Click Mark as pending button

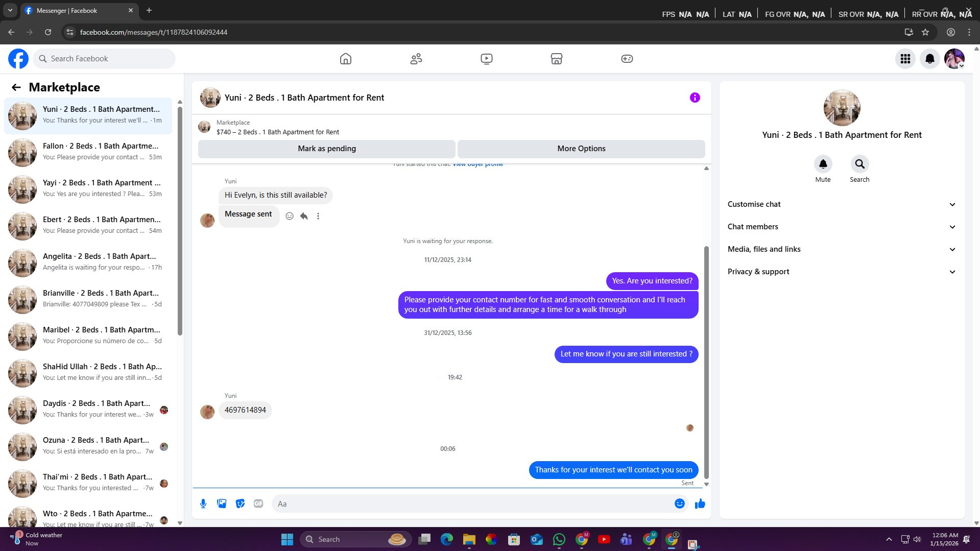[x=327, y=149]
